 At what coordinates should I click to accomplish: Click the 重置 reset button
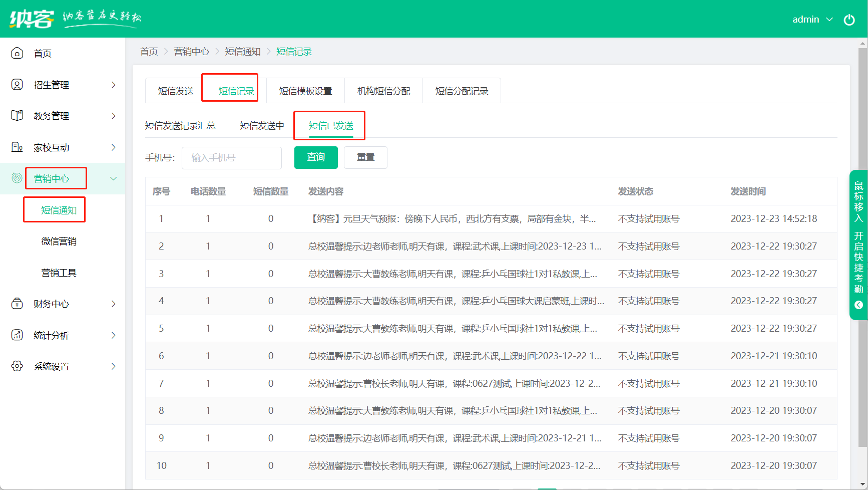pos(365,157)
